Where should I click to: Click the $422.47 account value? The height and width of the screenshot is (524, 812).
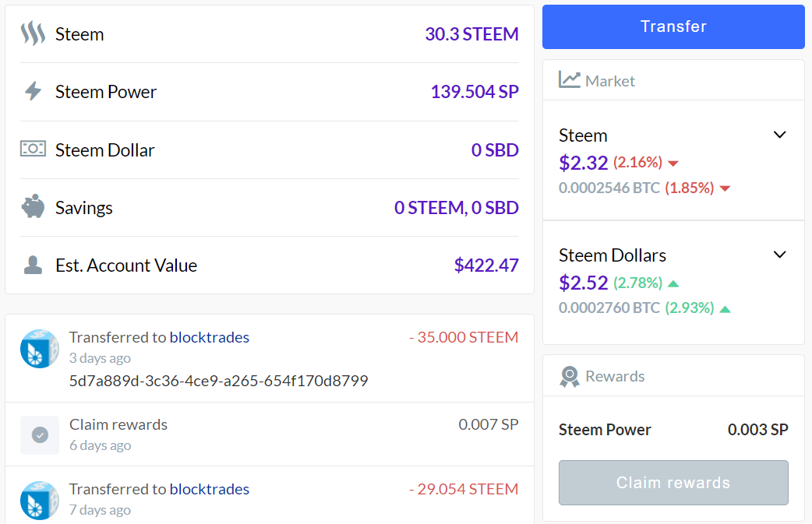[486, 266]
